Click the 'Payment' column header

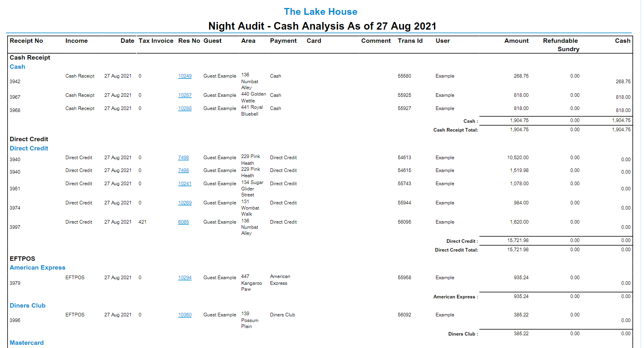coord(283,41)
